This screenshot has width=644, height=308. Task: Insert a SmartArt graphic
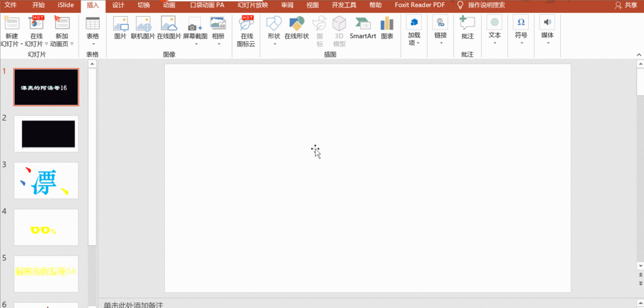pyautogui.click(x=363, y=23)
